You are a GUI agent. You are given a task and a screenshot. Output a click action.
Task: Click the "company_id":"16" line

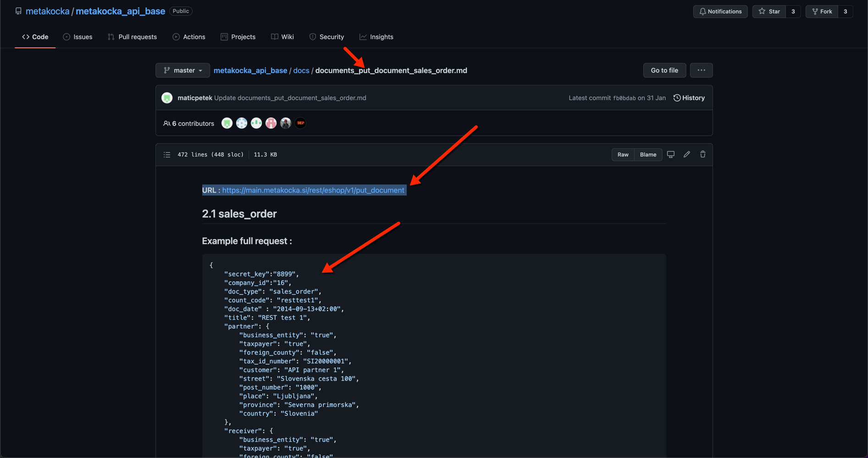tap(258, 283)
